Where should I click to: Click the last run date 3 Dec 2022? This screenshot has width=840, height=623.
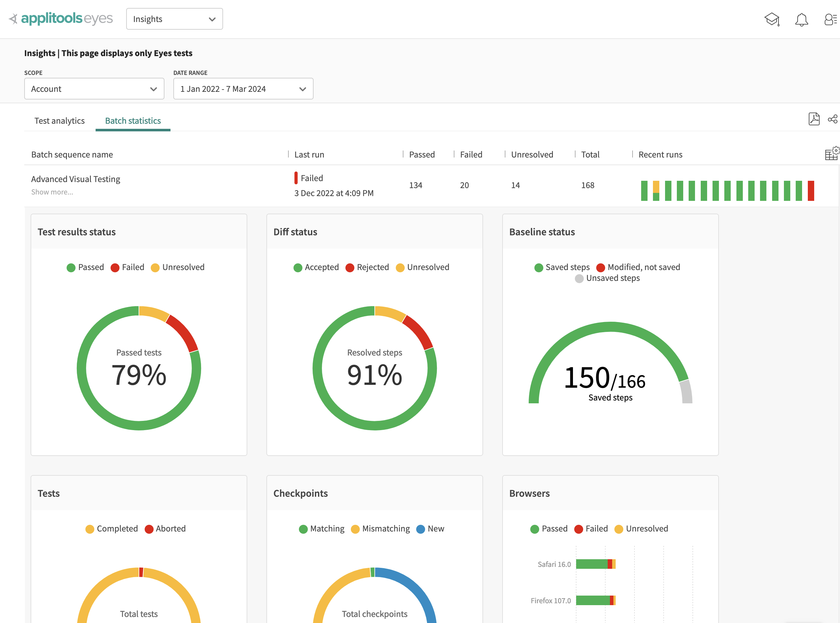(x=334, y=194)
